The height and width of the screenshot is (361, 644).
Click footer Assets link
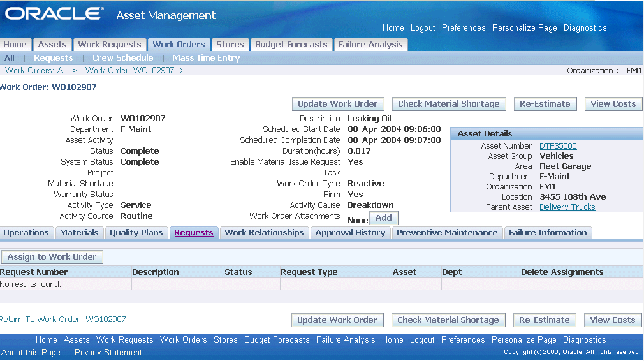(x=77, y=340)
